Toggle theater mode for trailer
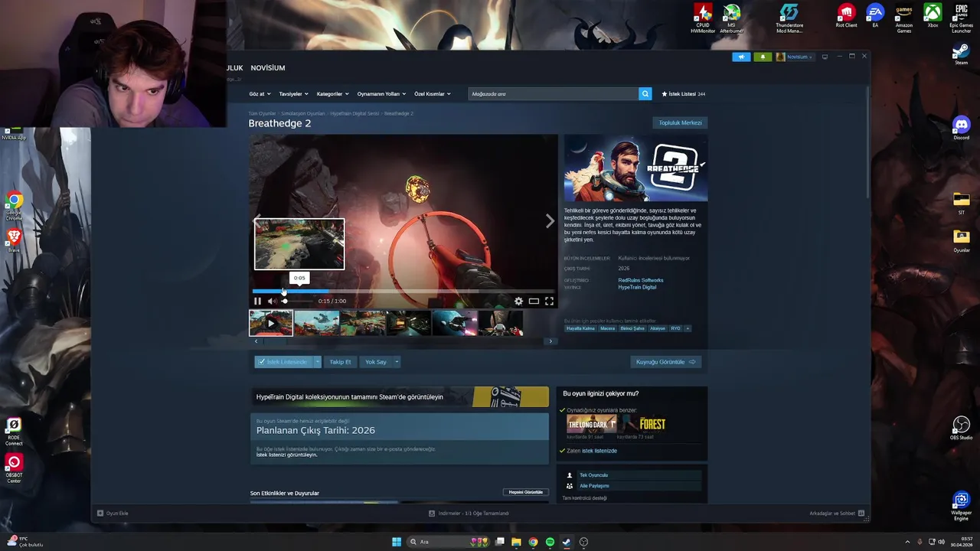Image resolution: width=980 pixels, height=551 pixels. coord(534,301)
